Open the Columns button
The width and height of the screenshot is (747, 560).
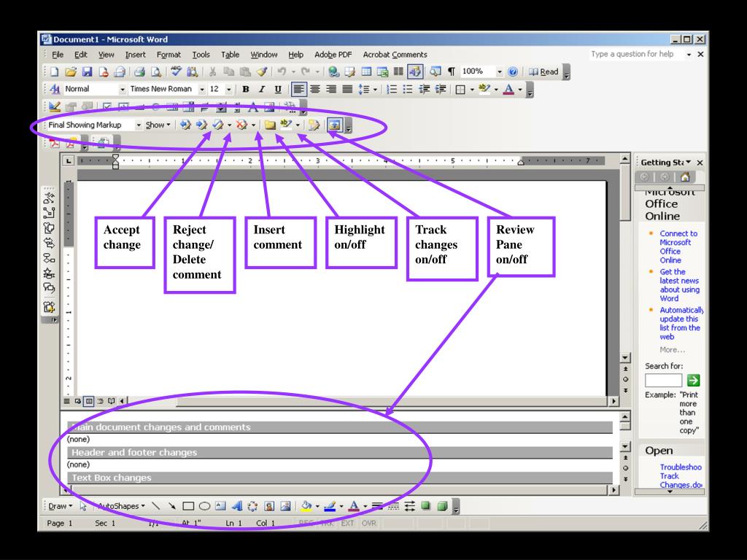[398, 72]
